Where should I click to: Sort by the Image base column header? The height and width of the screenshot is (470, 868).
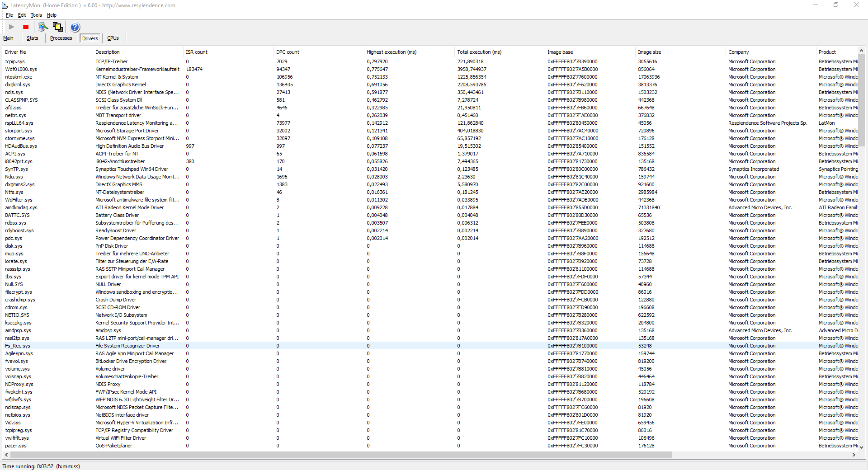(x=590, y=52)
